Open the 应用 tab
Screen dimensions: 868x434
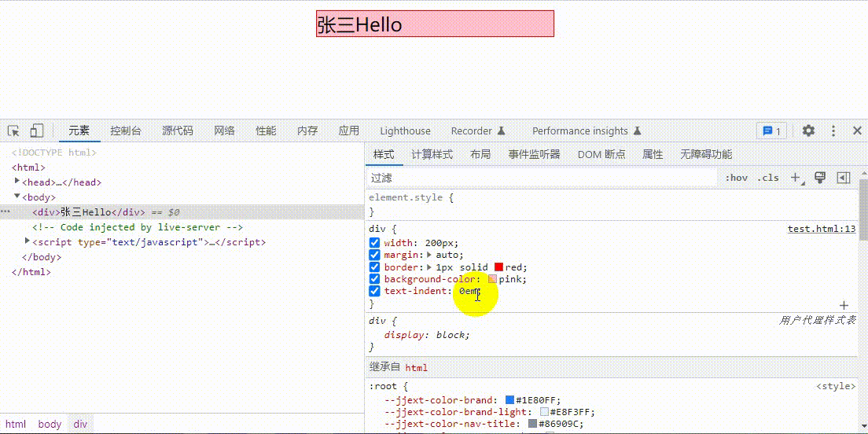pyautogui.click(x=349, y=131)
